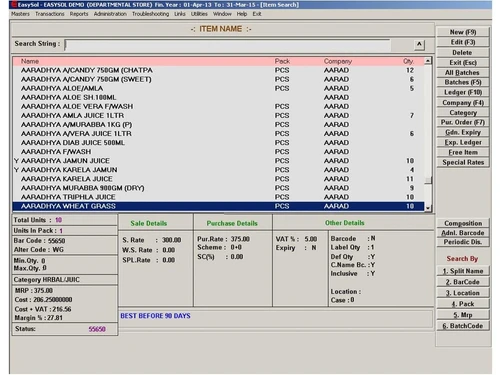Click the Pack column header
The image size is (500, 375).
point(282,61)
